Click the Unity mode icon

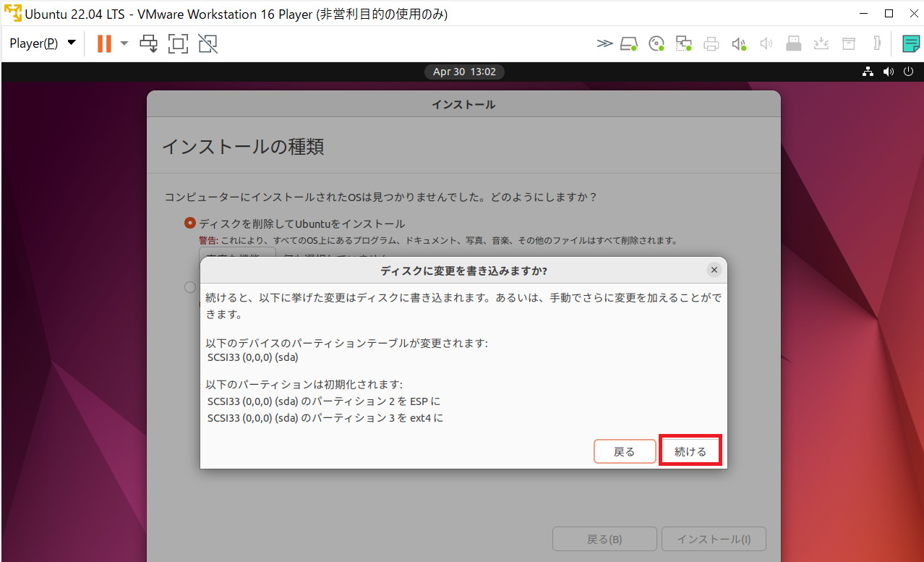[x=208, y=43]
